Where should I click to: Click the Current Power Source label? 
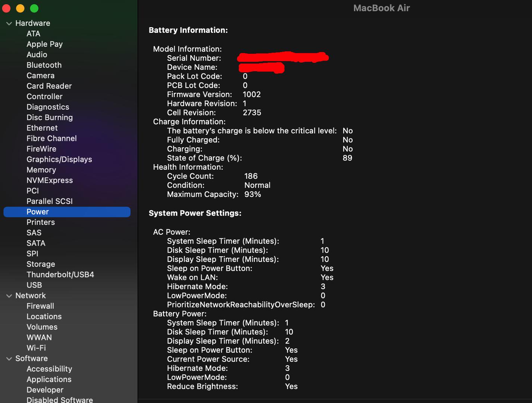point(208,359)
